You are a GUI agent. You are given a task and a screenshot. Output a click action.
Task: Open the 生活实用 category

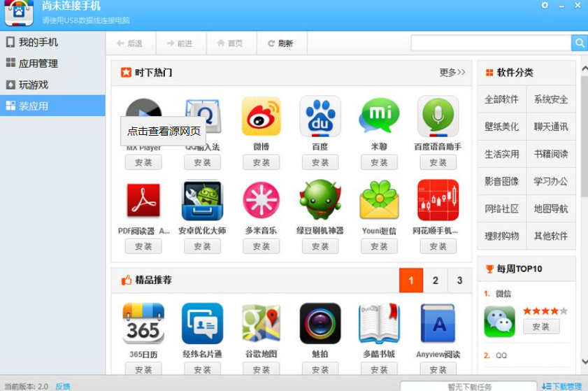click(502, 154)
